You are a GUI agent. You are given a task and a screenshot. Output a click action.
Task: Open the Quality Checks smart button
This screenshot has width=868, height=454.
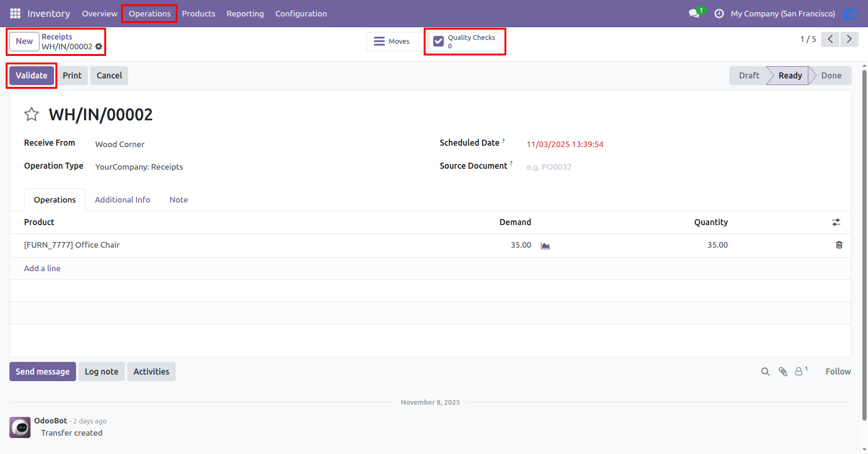coord(465,41)
